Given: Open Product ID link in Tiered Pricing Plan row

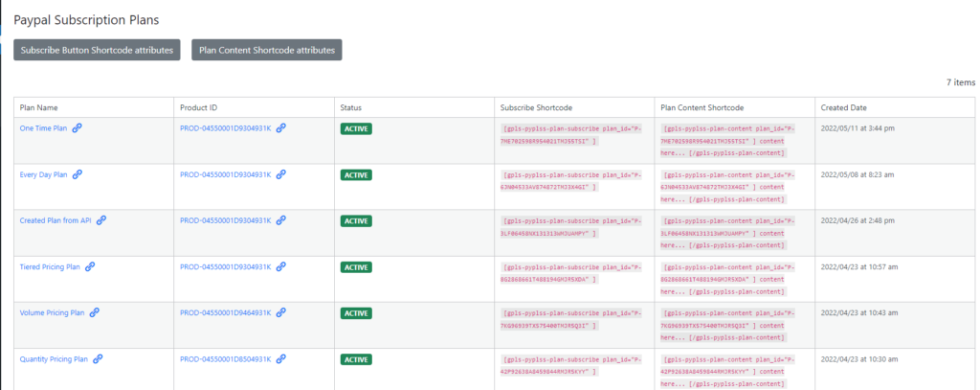Looking at the screenshot, I should click(226, 266).
